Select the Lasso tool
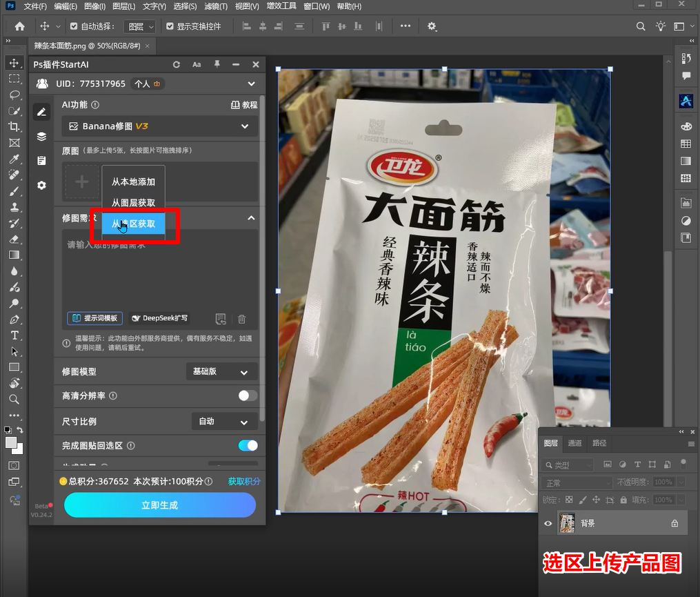Image resolution: width=700 pixels, height=597 pixels. click(x=14, y=95)
